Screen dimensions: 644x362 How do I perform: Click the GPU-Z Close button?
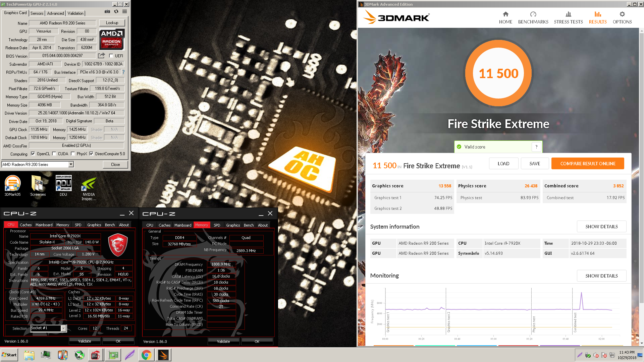pyautogui.click(x=115, y=164)
